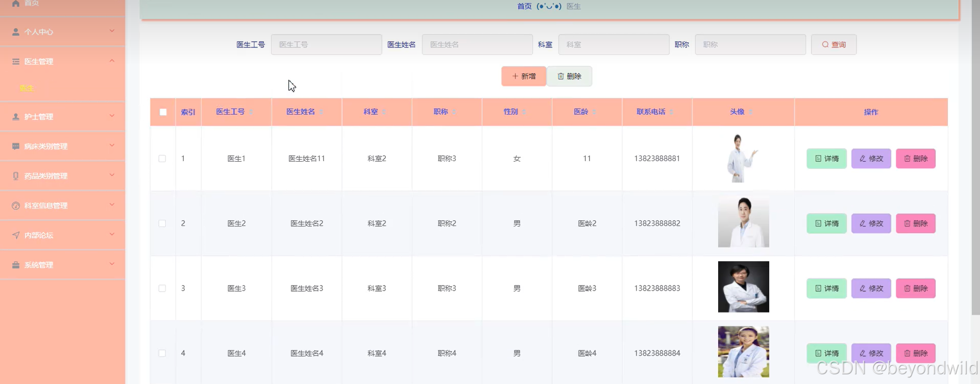
Task: Expand 药品类别管理 menu chevron
Action: [112, 175]
